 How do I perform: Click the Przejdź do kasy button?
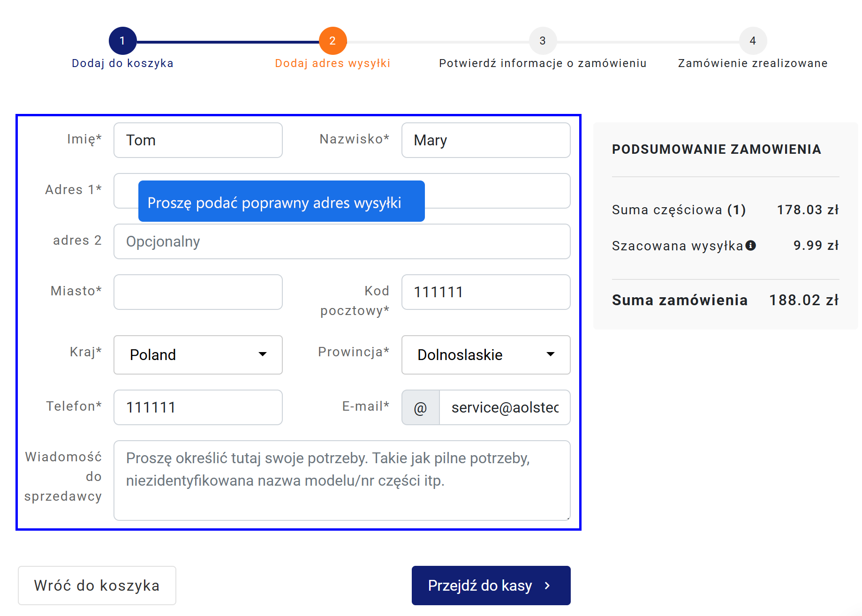click(491, 586)
